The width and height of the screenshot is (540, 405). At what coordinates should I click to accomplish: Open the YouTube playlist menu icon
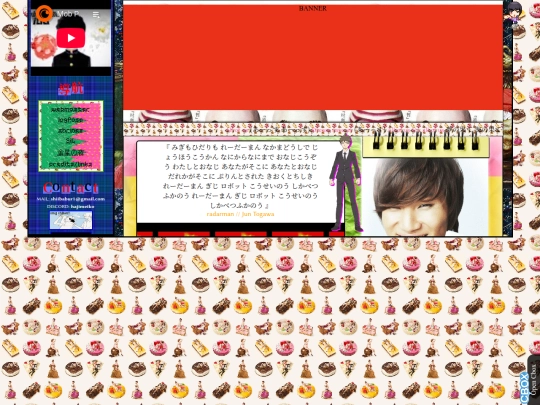pos(96,15)
